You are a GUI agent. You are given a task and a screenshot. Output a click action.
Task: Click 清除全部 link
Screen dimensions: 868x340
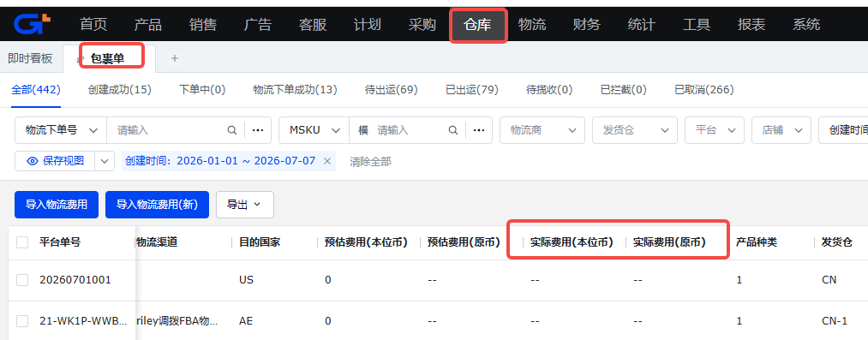point(370,161)
